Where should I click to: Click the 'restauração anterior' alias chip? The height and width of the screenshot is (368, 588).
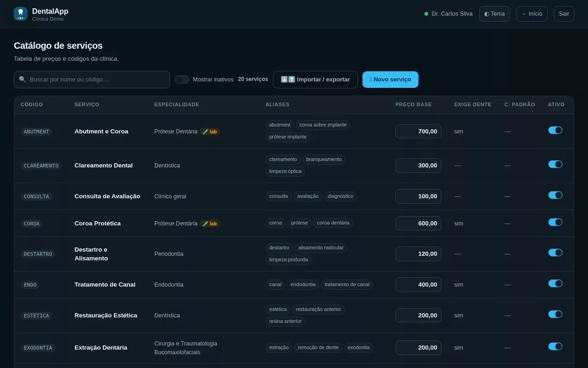[318, 310]
